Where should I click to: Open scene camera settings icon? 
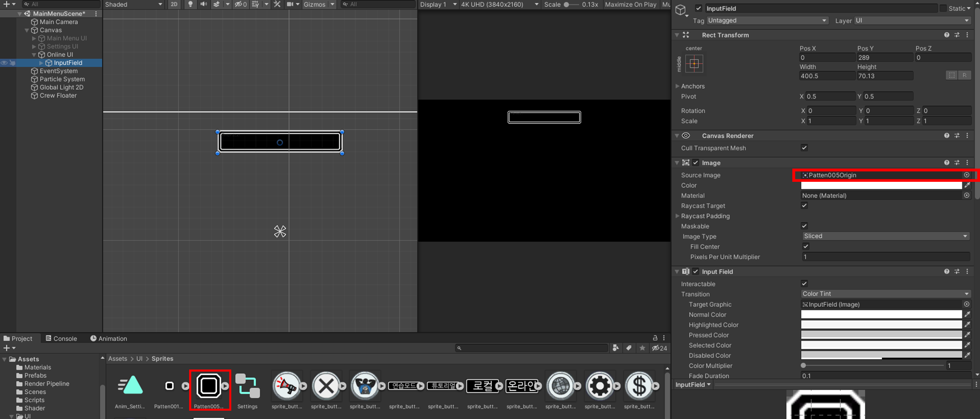point(290,4)
